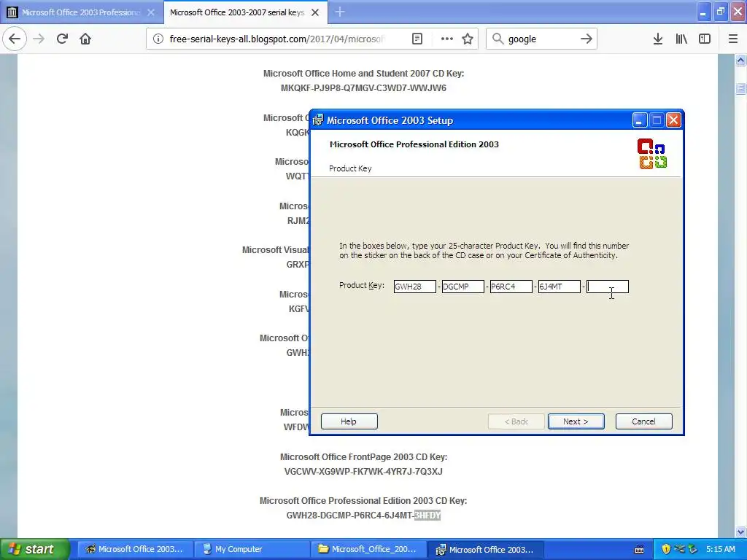747x560 pixels.
Task: Bookmark this page with the star icon
Action: click(468, 39)
